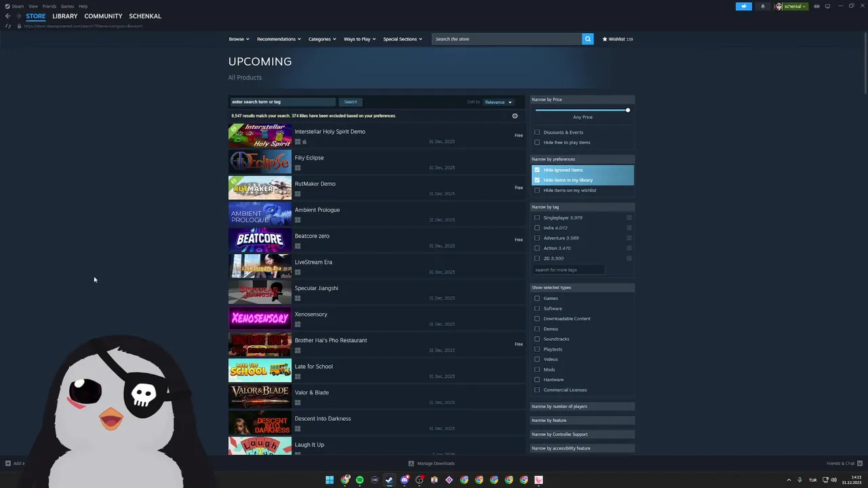Image resolution: width=868 pixels, height=488 pixels.
Task: Click the microphone tray icon
Action: pos(800,480)
